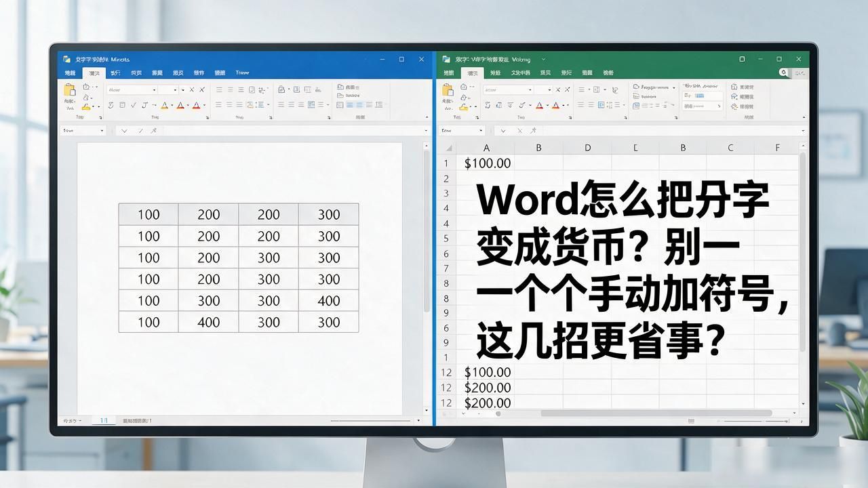Click the 400 cell in Word table's last column

[329, 301]
